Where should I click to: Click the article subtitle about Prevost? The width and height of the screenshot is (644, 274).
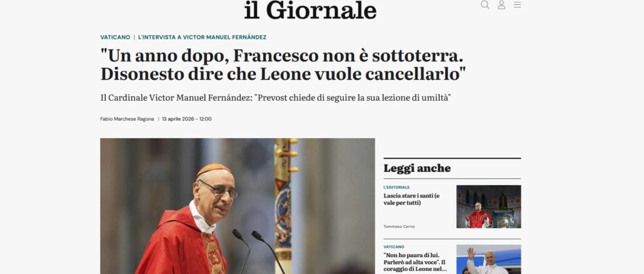click(x=276, y=99)
